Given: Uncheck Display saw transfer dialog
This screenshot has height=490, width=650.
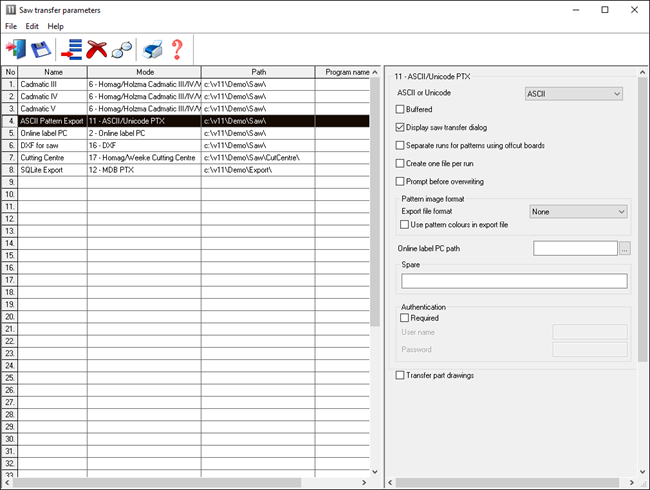Looking at the screenshot, I should [x=401, y=128].
